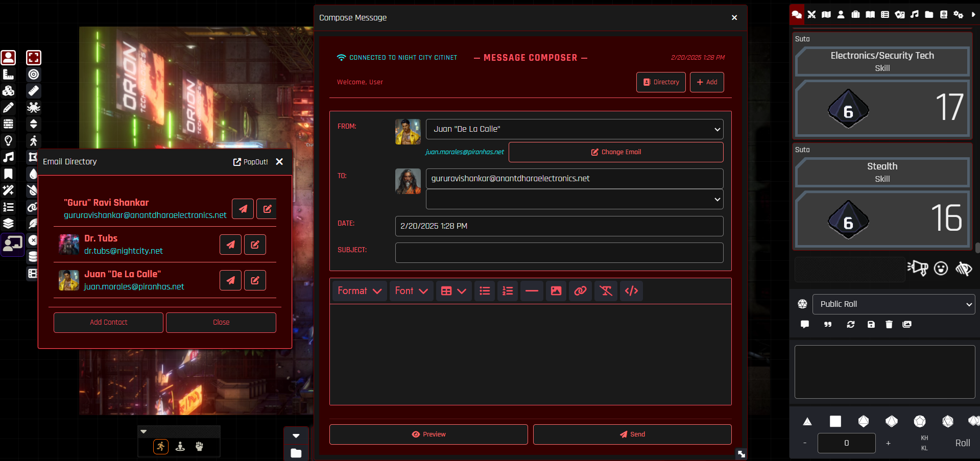Open the Public Roll mode dropdown
Viewport: 980px width, 461px height.
[894, 304]
